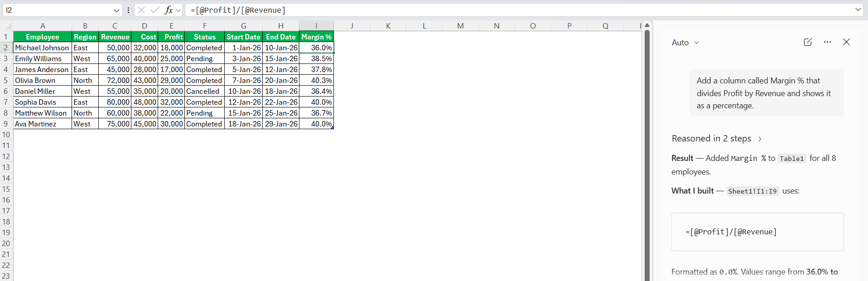This screenshot has height=281, width=868.
Task: Open the Name Box dropdown
Action: (x=116, y=10)
